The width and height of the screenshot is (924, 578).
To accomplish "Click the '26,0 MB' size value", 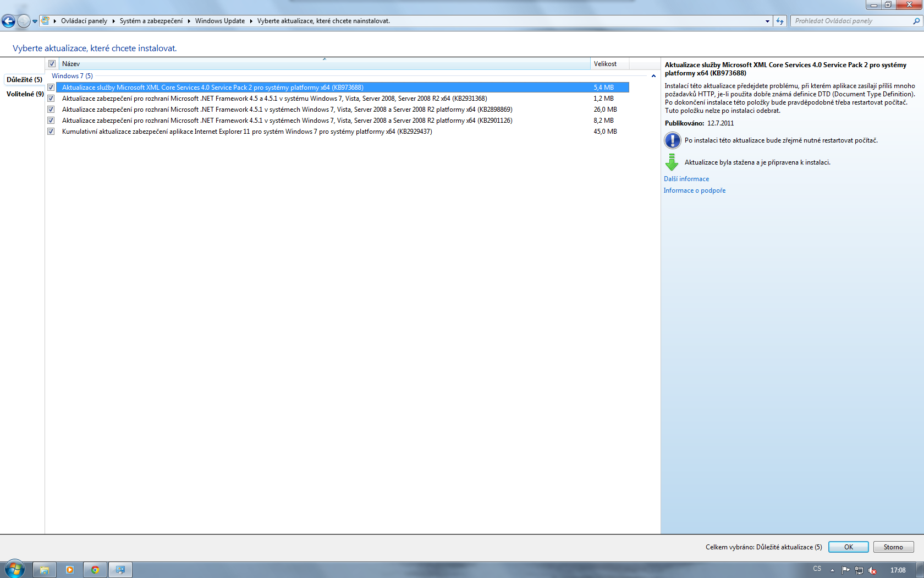I will click(605, 110).
